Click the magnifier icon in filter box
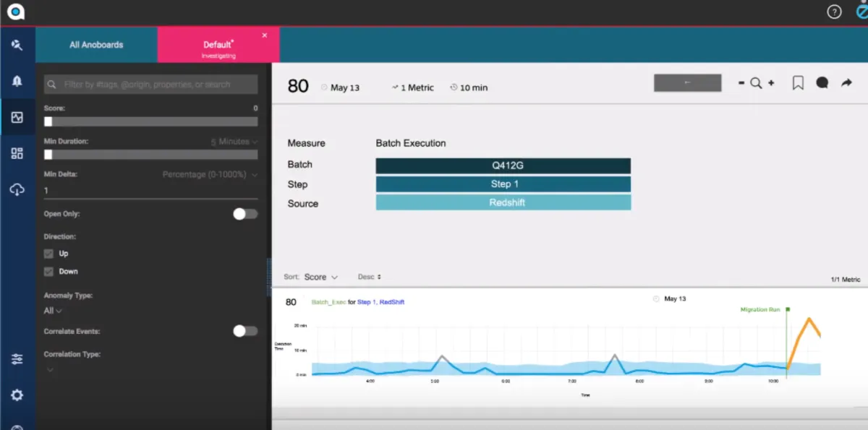Screen dimensions: 868x430 [52, 85]
